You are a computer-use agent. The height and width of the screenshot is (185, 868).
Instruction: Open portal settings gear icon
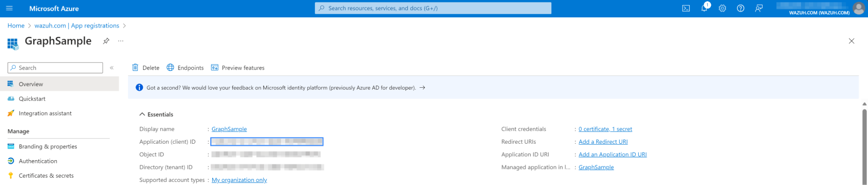tap(722, 8)
